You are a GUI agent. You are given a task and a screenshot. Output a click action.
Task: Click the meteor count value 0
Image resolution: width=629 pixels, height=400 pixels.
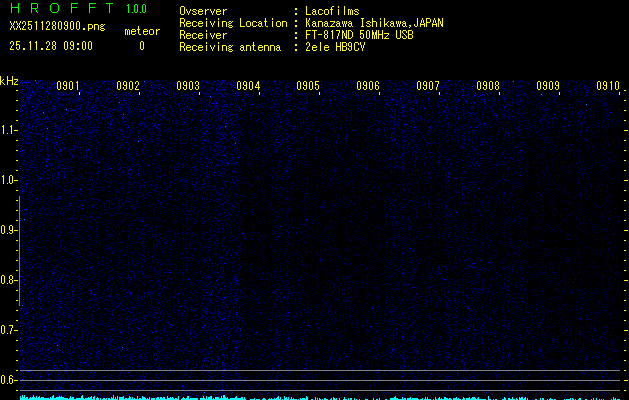(141, 46)
